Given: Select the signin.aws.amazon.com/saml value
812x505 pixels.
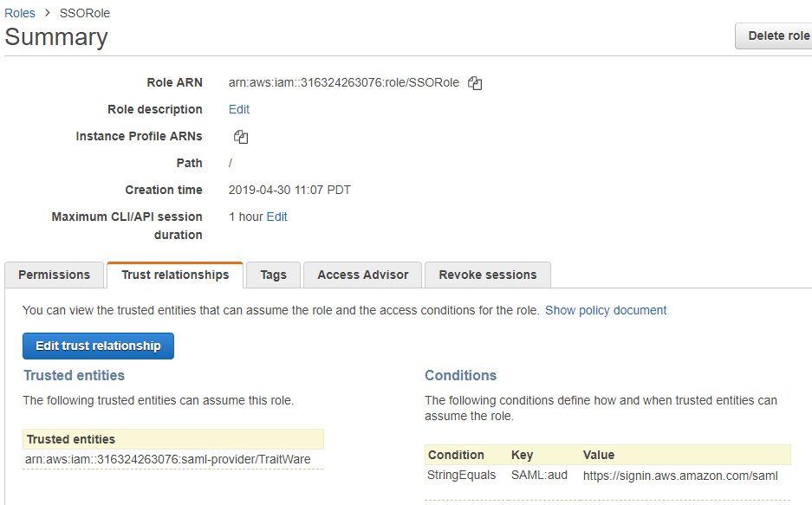Looking at the screenshot, I should (680, 476).
